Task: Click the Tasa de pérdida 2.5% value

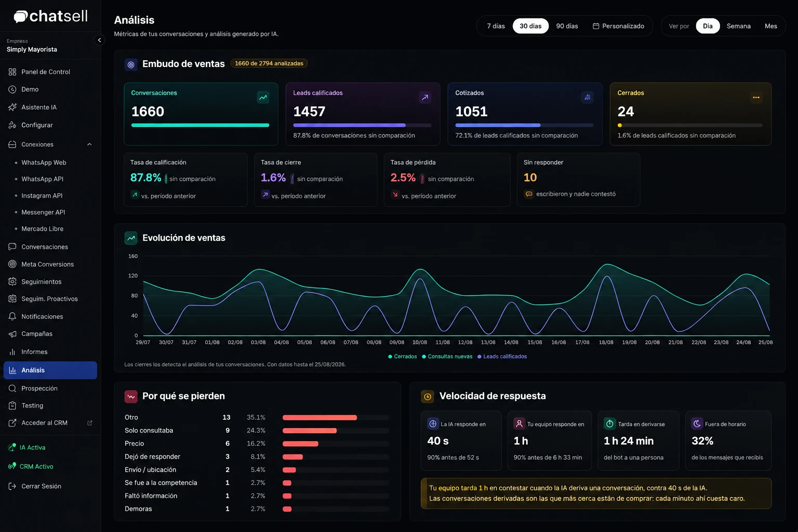Action: pos(403,178)
